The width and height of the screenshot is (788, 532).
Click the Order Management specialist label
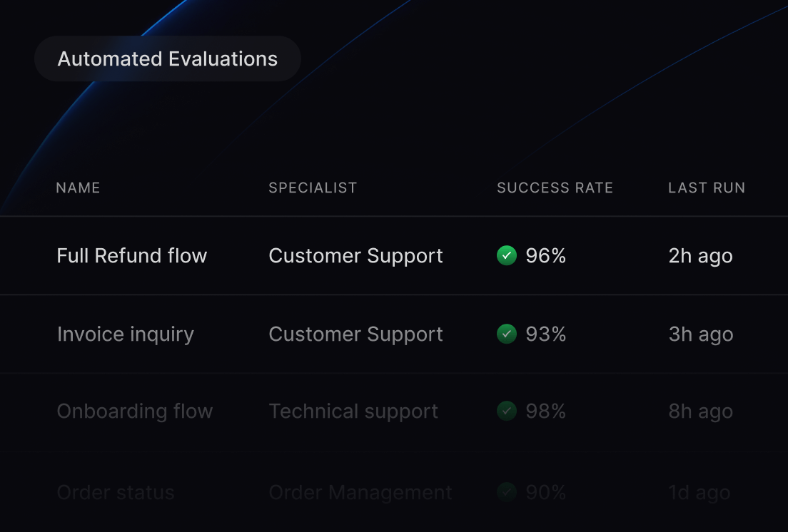360,492
